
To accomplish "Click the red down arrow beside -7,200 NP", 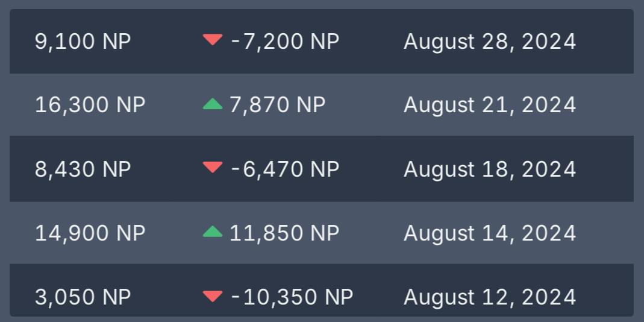I will pyautogui.click(x=213, y=40).
